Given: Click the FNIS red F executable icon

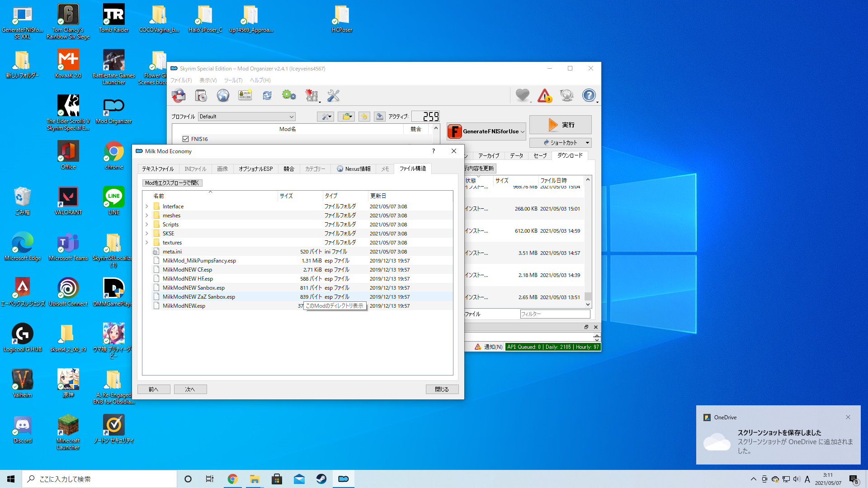Looking at the screenshot, I should (455, 131).
